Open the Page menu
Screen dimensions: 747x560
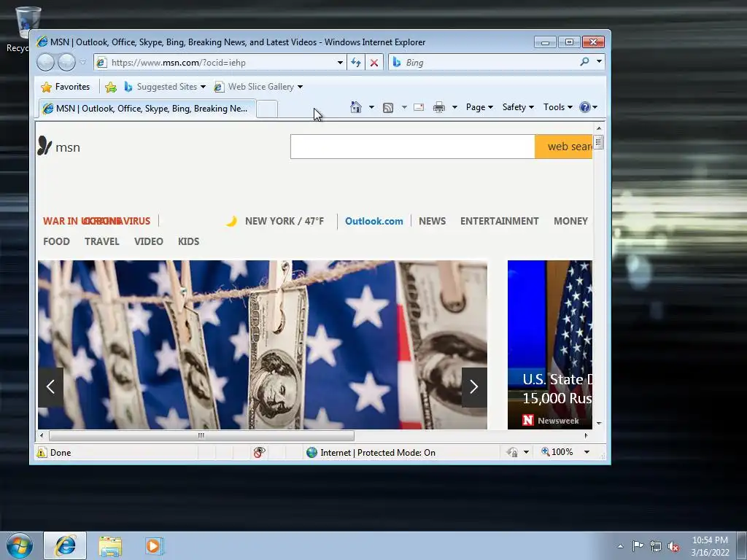click(x=479, y=107)
